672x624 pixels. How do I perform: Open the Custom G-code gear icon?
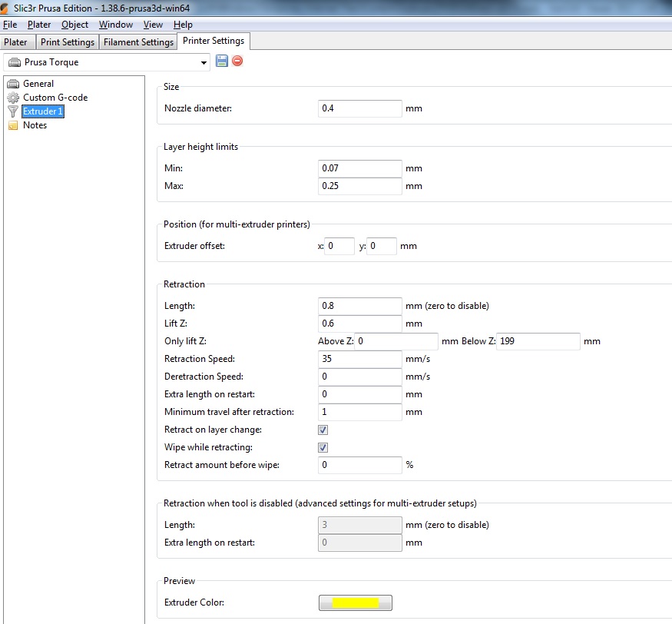click(x=13, y=98)
